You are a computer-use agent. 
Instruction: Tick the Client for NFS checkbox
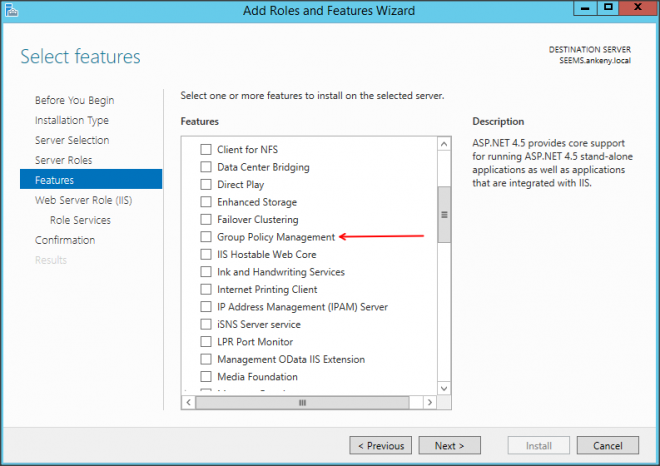click(x=206, y=150)
